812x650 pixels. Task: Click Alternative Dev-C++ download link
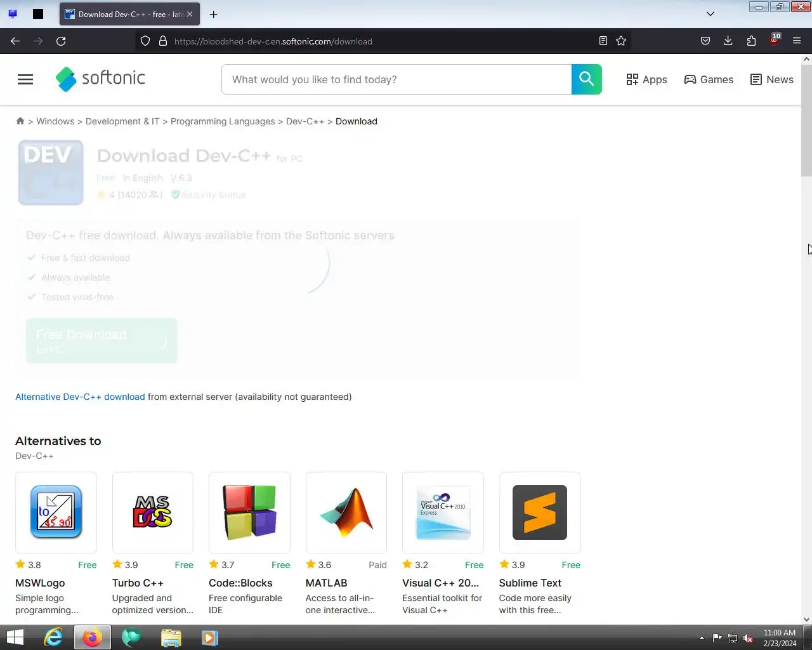point(80,397)
